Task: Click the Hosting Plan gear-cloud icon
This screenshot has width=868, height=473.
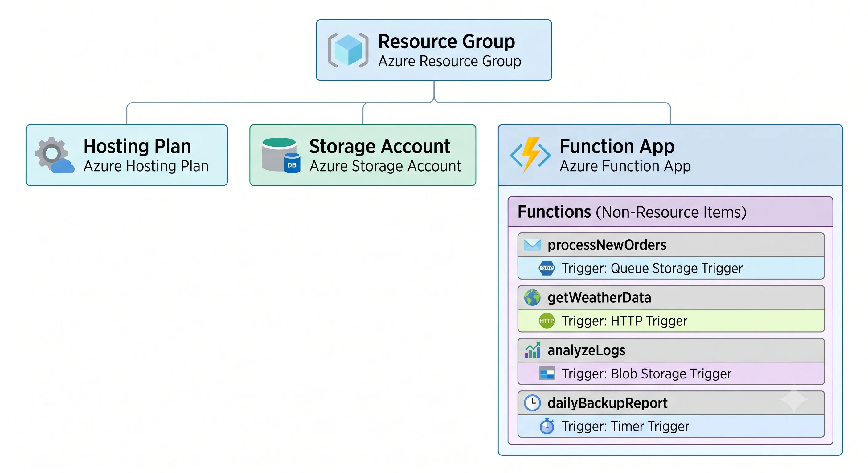Action: coord(55,155)
